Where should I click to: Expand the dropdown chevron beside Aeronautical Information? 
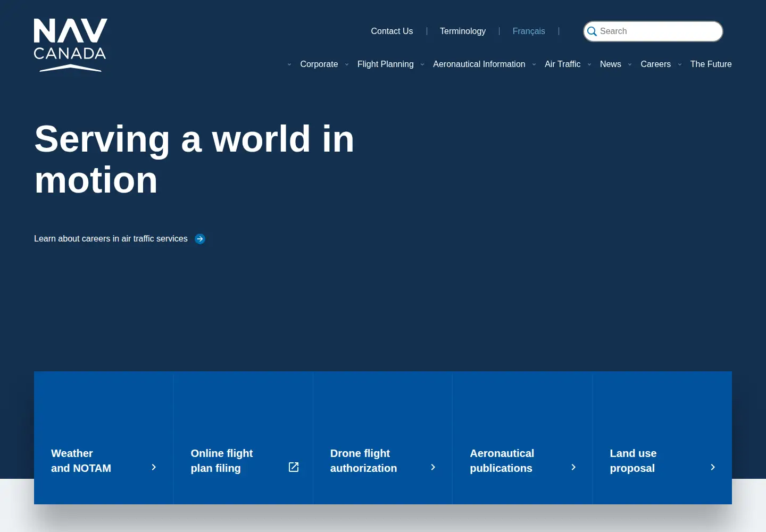pos(422,64)
